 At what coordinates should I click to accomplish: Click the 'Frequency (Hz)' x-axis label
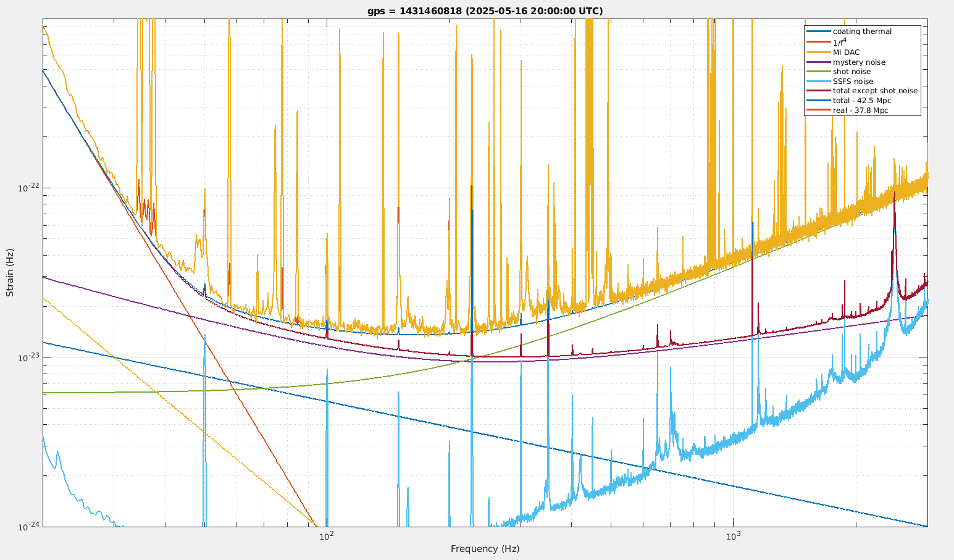[485, 549]
